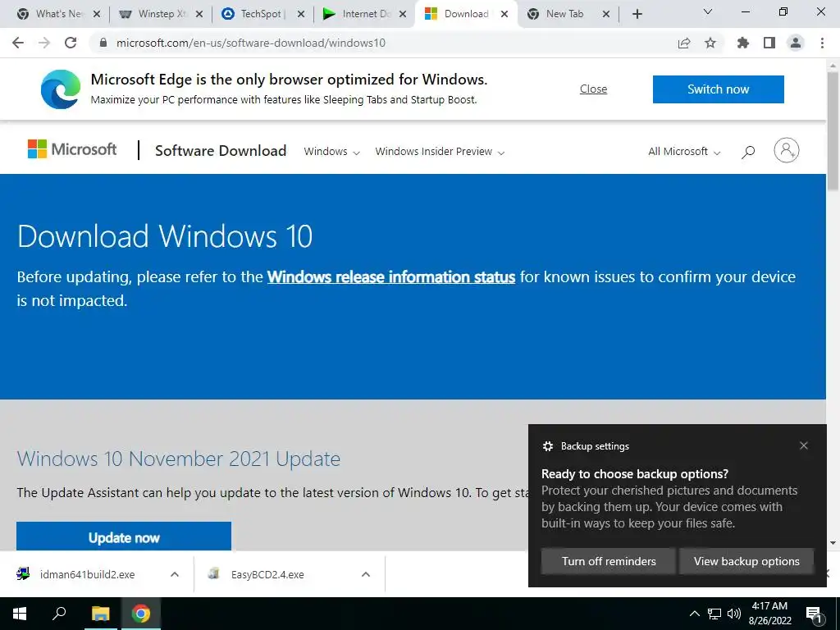Click the Close link in Edge banner
Screen dimensions: 840x630
(x=594, y=89)
